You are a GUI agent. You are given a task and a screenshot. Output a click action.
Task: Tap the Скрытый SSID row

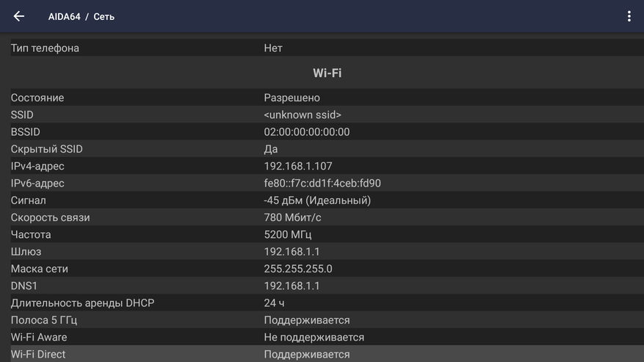tap(322, 149)
